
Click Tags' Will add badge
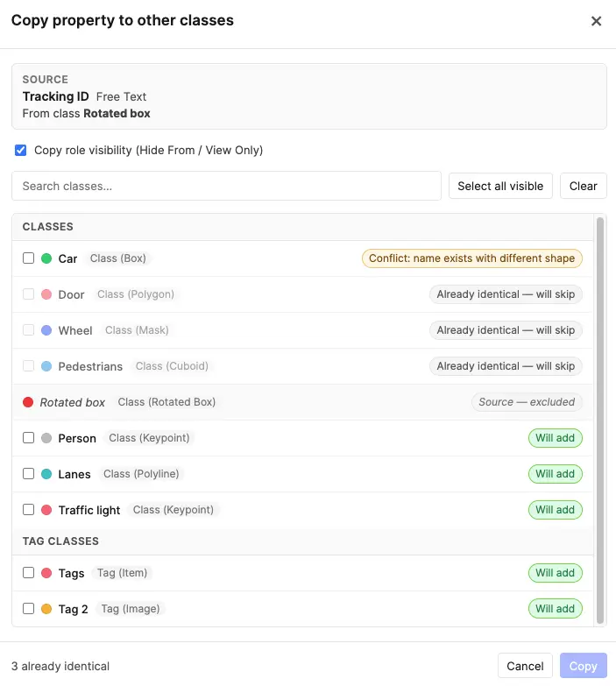coord(556,572)
